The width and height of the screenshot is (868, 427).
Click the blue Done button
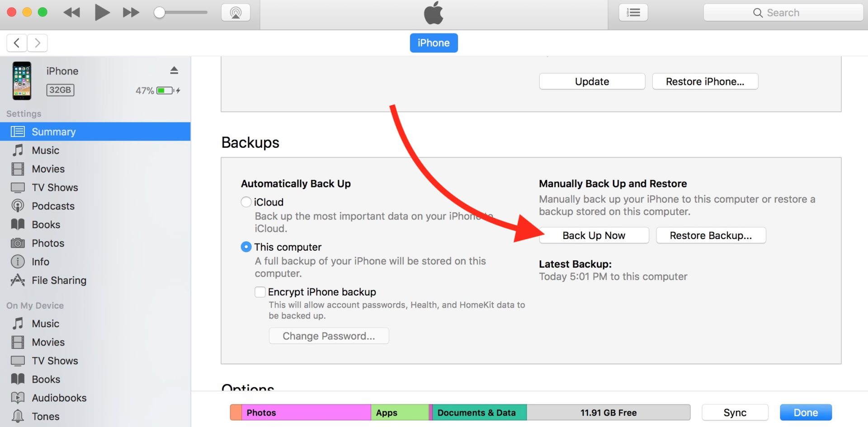(806, 413)
